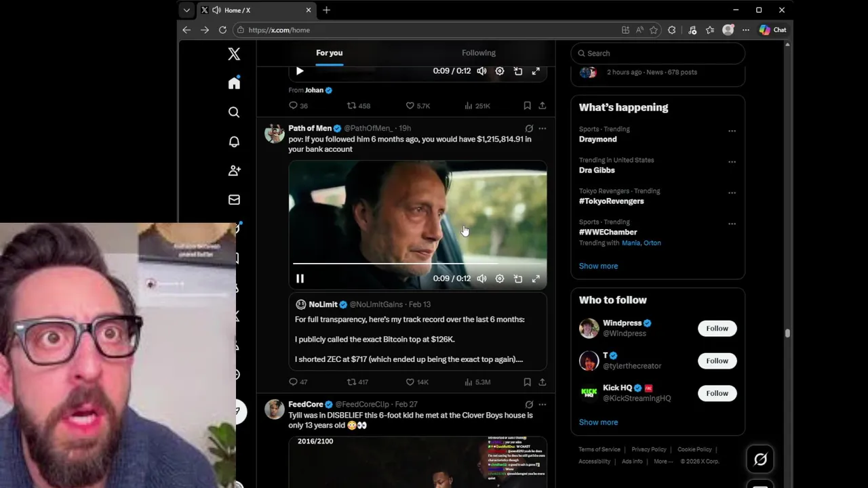The image size is (868, 488).
Task: Open Home in X sidebar
Action: 234,83
